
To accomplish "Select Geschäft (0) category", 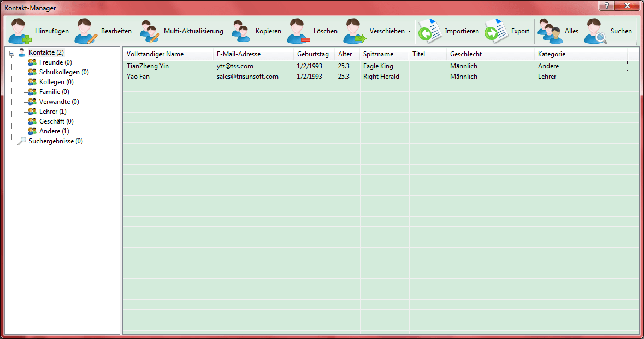I will coord(56,121).
